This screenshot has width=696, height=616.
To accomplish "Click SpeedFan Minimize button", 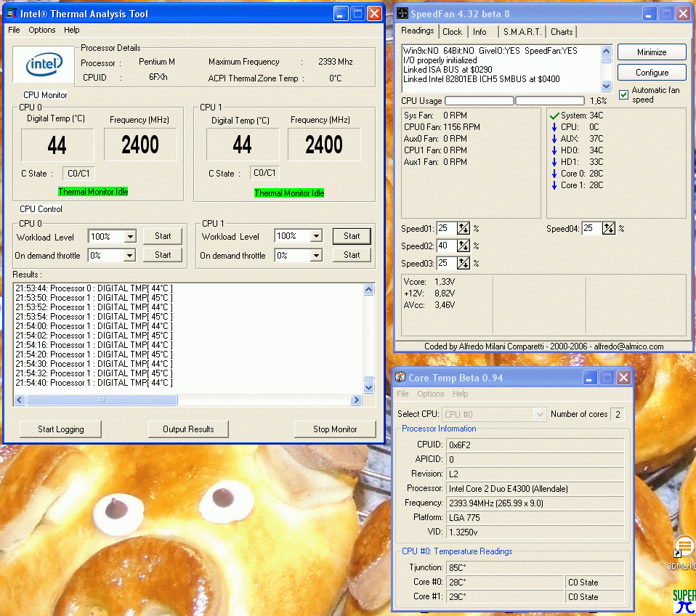I will tap(652, 52).
